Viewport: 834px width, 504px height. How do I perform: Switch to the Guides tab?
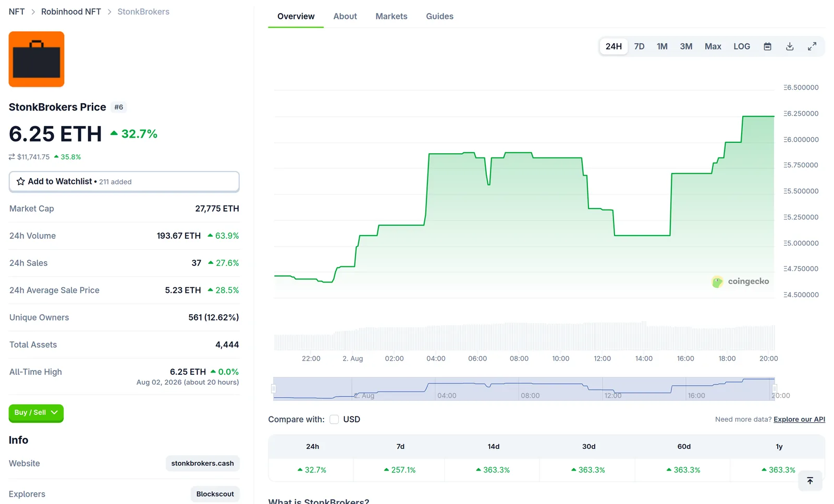(439, 16)
